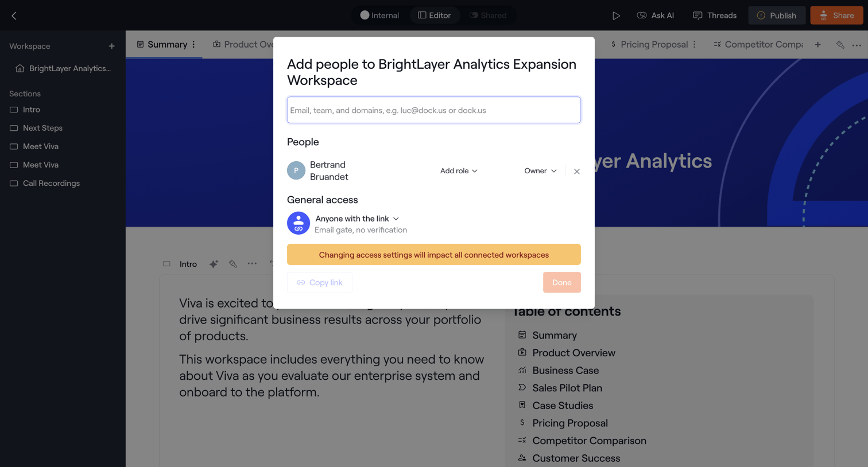Switch to the Product Overview tab

coord(243,44)
